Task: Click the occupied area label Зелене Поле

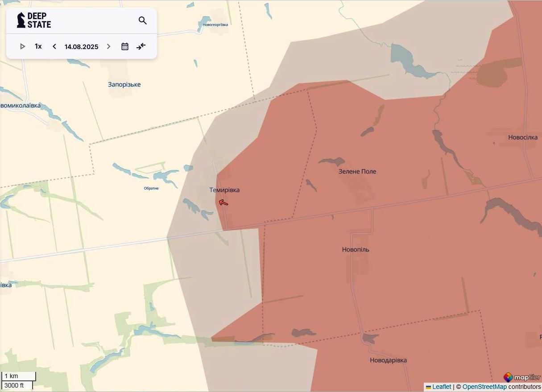Action: coord(356,171)
